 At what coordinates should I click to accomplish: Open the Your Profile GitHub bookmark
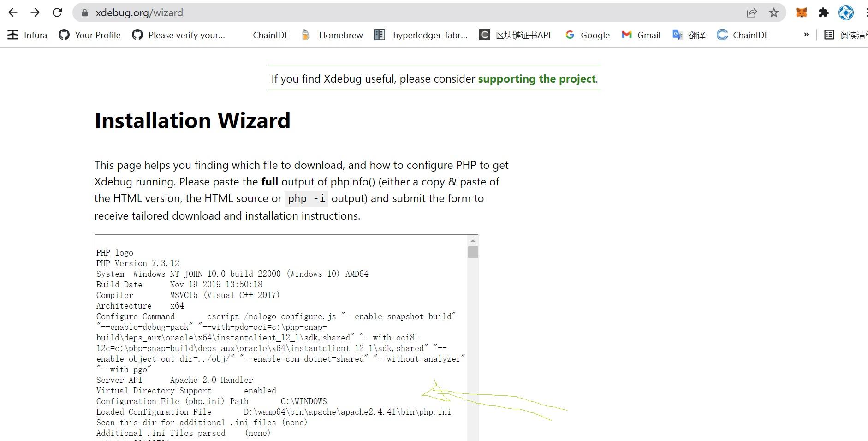[89, 35]
